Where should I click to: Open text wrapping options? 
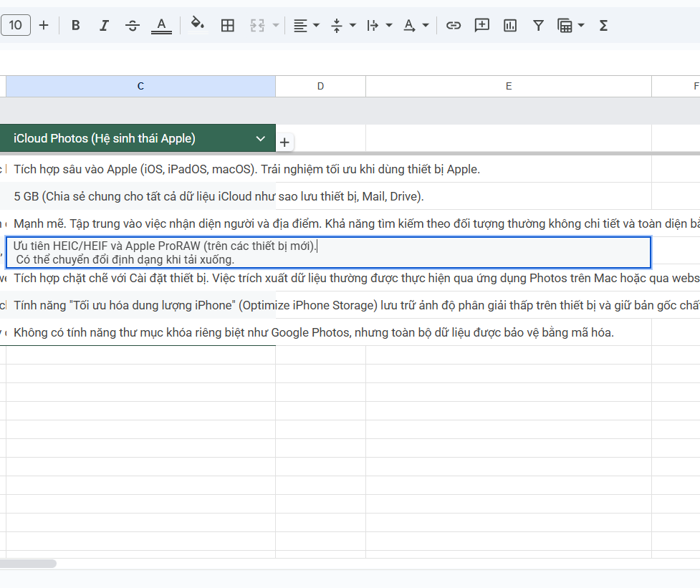pyautogui.click(x=373, y=26)
